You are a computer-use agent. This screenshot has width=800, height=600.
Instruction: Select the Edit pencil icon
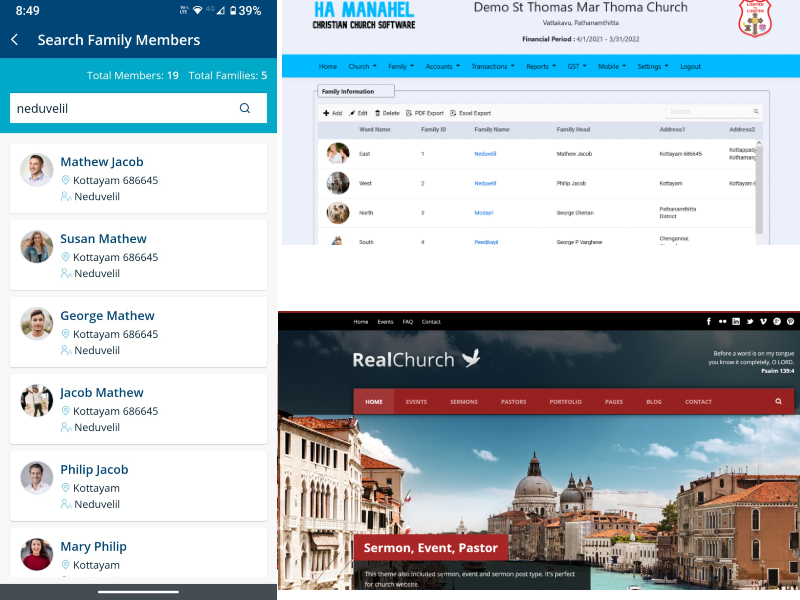click(353, 113)
